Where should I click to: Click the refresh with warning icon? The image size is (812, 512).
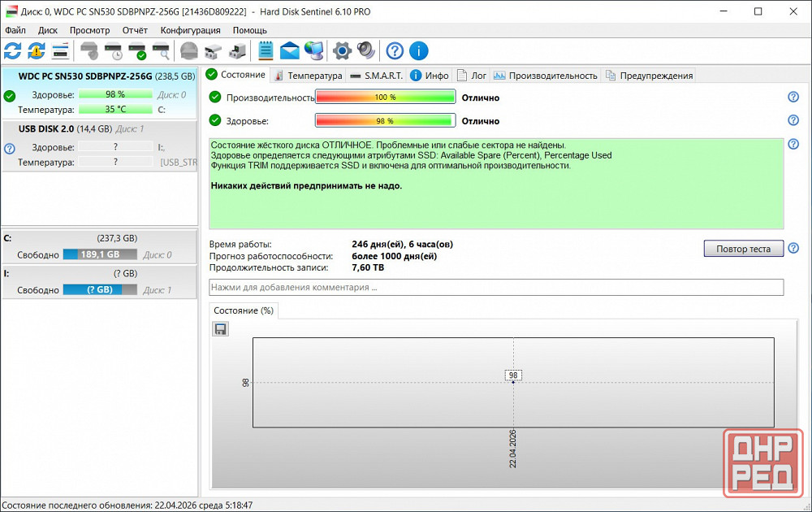37,51
